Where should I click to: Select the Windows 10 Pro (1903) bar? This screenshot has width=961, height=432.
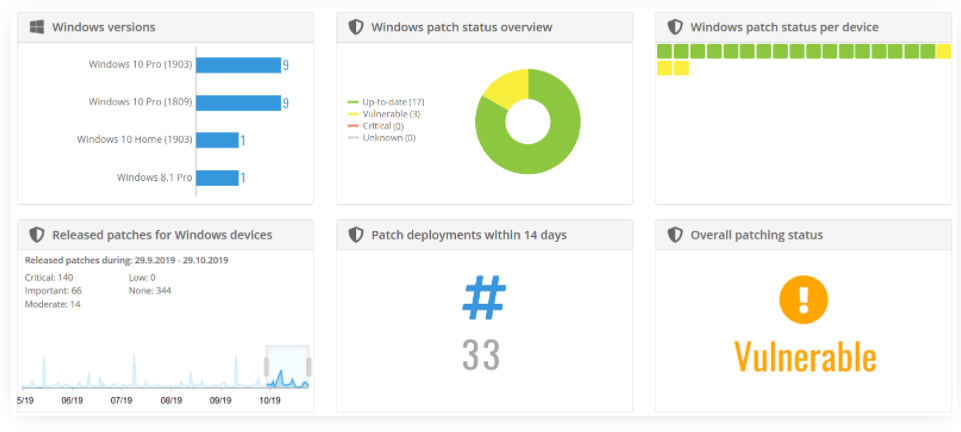tap(238, 65)
